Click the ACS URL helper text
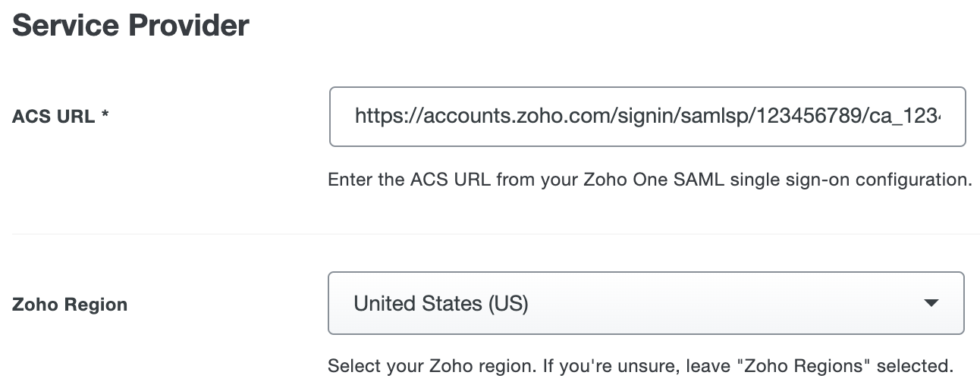The height and width of the screenshot is (391, 980). pos(649,180)
